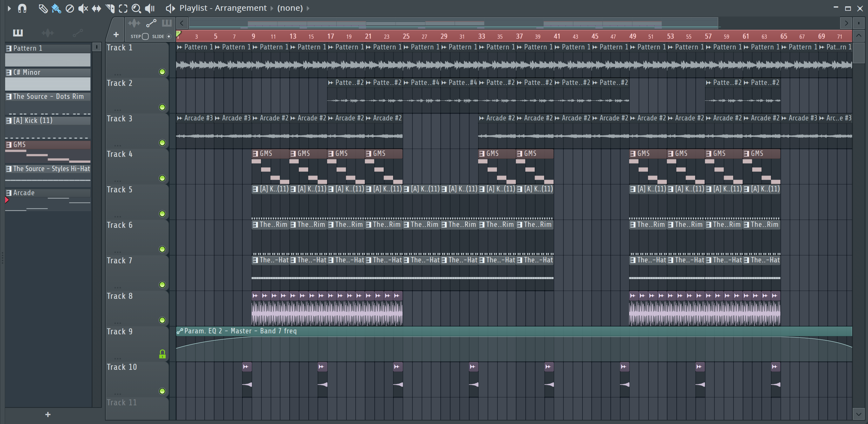
Task: Click the plus button in the playlist header
Action: pos(116,35)
